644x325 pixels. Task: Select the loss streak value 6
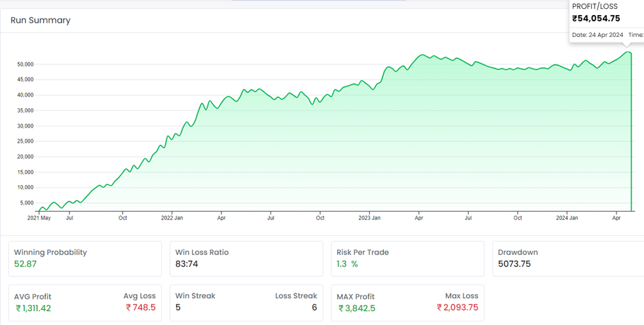[314, 307]
